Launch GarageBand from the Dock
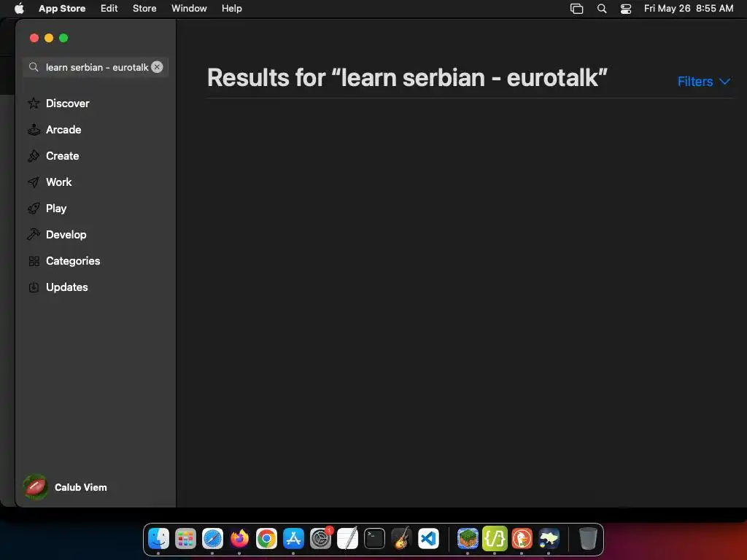 [x=402, y=539]
